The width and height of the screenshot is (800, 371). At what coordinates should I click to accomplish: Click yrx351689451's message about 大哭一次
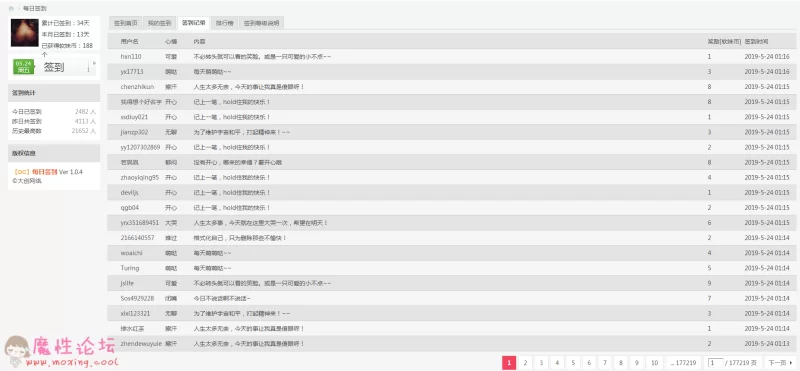tap(260, 223)
